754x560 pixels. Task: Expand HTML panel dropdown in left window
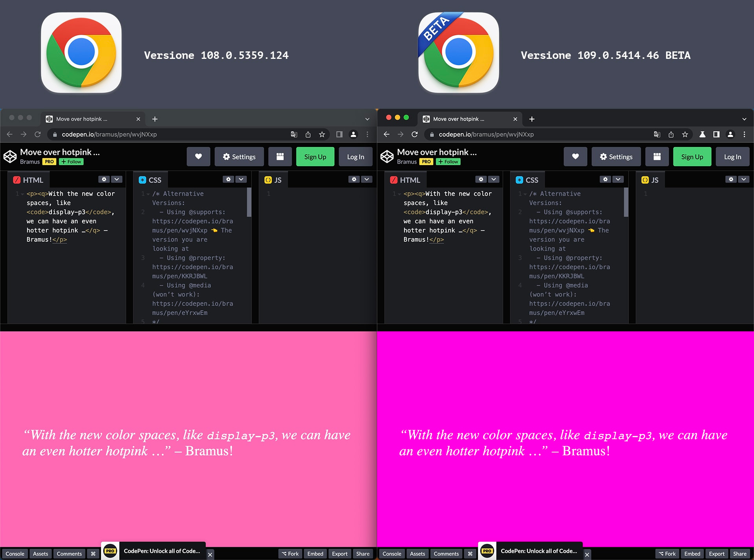coord(117,179)
